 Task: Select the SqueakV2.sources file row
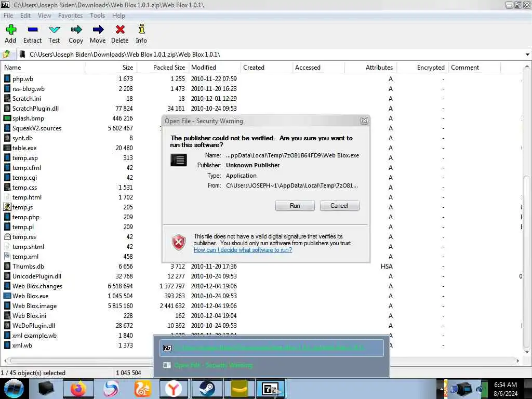(x=261, y=128)
